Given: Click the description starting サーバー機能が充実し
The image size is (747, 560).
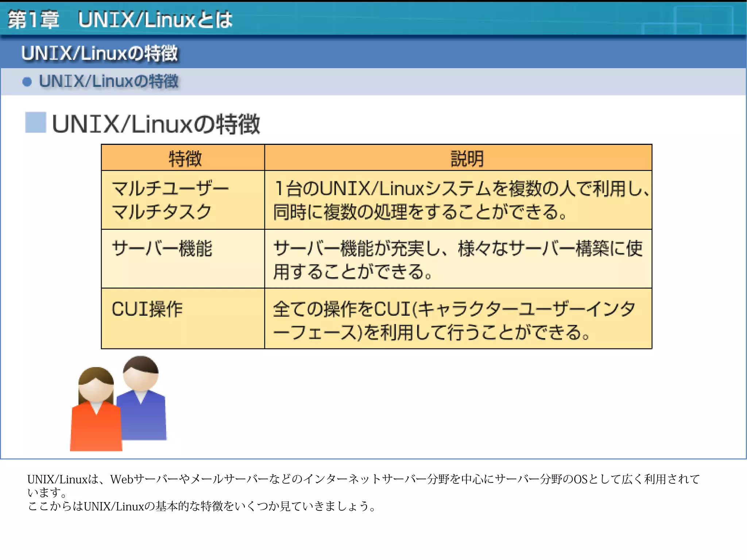Looking at the screenshot, I should [x=458, y=248].
